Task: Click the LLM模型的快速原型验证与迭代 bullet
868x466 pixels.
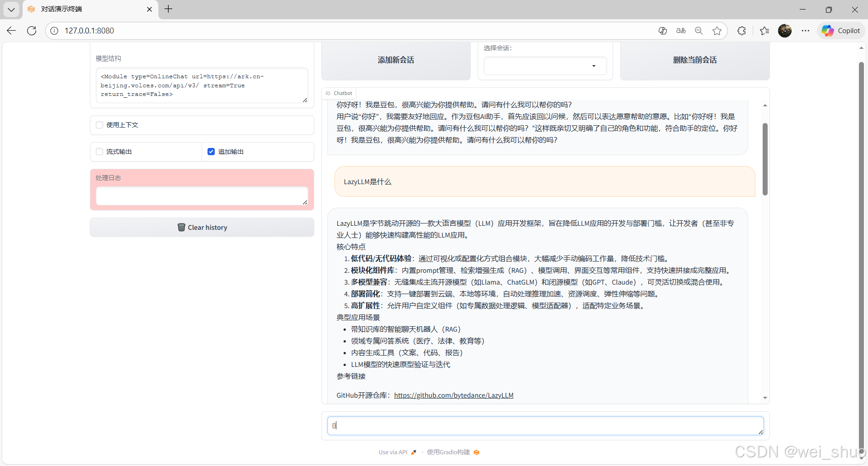Action: pyautogui.click(x=401, y=364)
